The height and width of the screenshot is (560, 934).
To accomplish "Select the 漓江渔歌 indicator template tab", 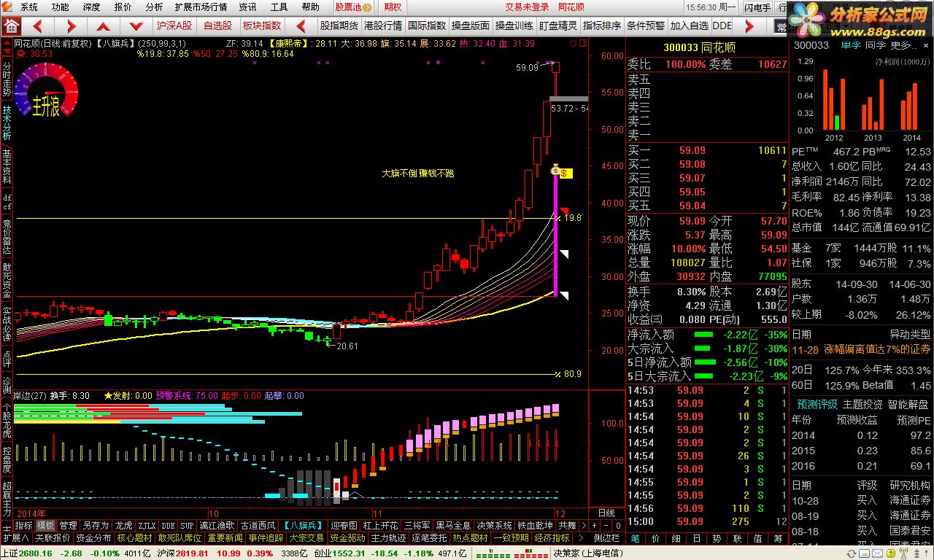I will 217,525.
